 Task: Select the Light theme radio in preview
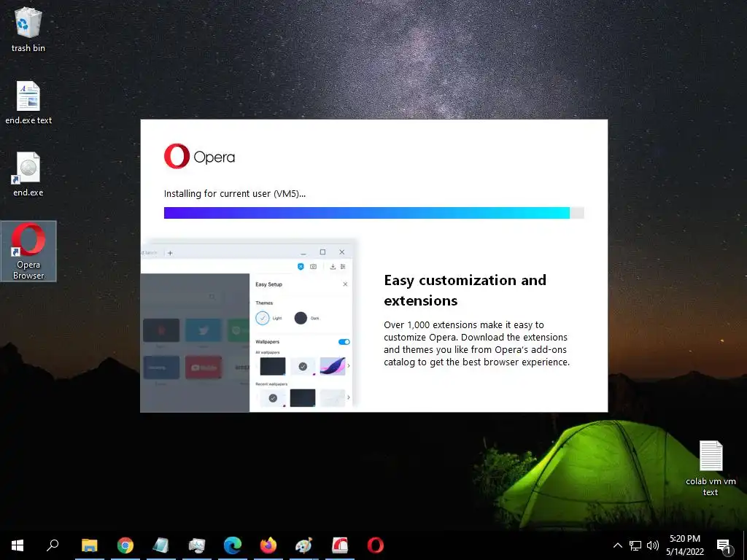tap(263, 318)
